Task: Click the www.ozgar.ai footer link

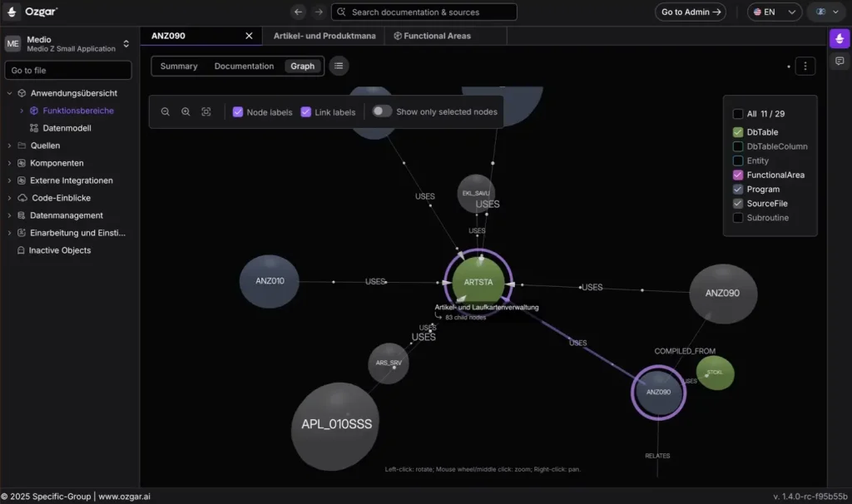Action: [x=125, y=497]
